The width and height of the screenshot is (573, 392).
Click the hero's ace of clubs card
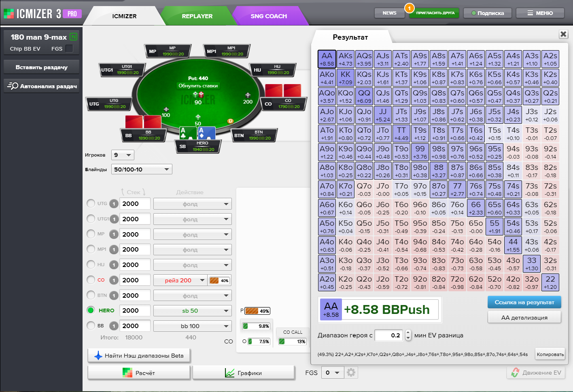point(187,133)
